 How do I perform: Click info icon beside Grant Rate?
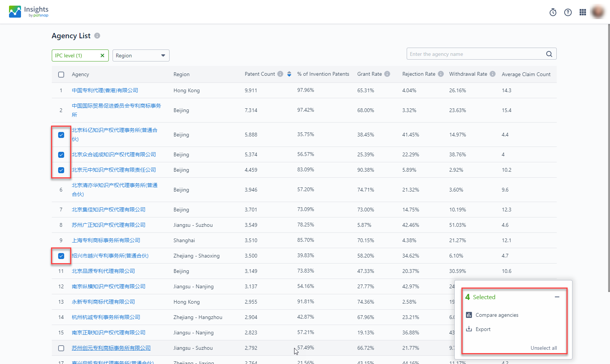[387, 74]
